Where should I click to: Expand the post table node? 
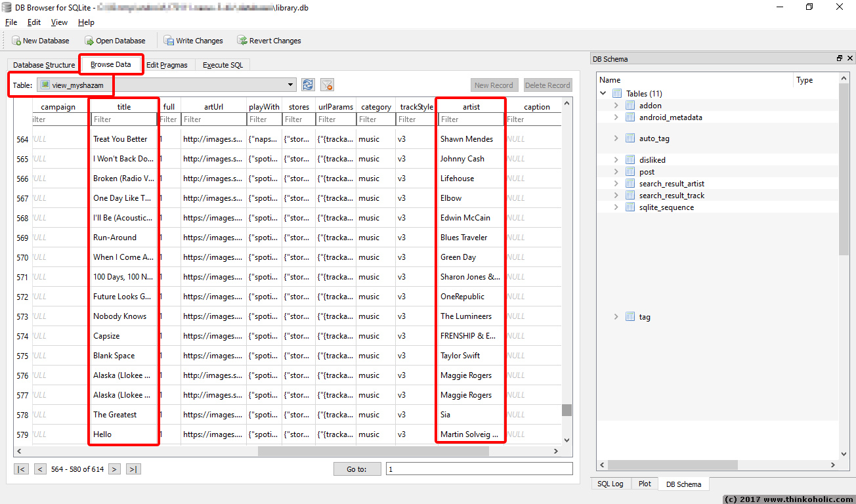click(x=616, y=172)
